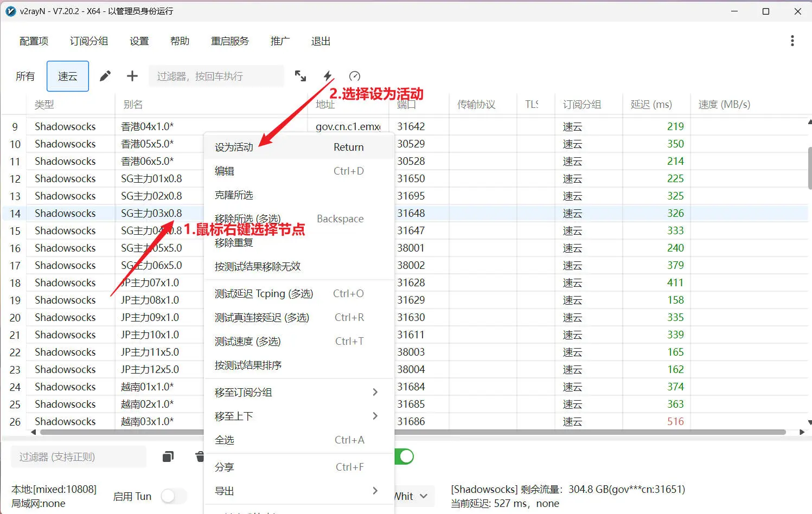Screen dimensions: 812x514
Task: Open the 移至订阅分组 submenu
Action: tap(375, 392)
